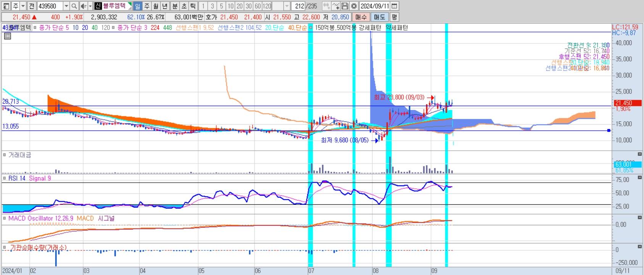The height and width of the screenshot is (275, 644).
Task: Click the 강세패턴 indicator label
Action: click(370, 27)
